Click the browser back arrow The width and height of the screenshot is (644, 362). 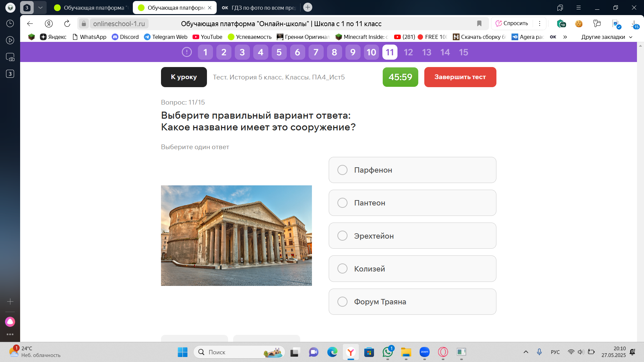point(30,23)
